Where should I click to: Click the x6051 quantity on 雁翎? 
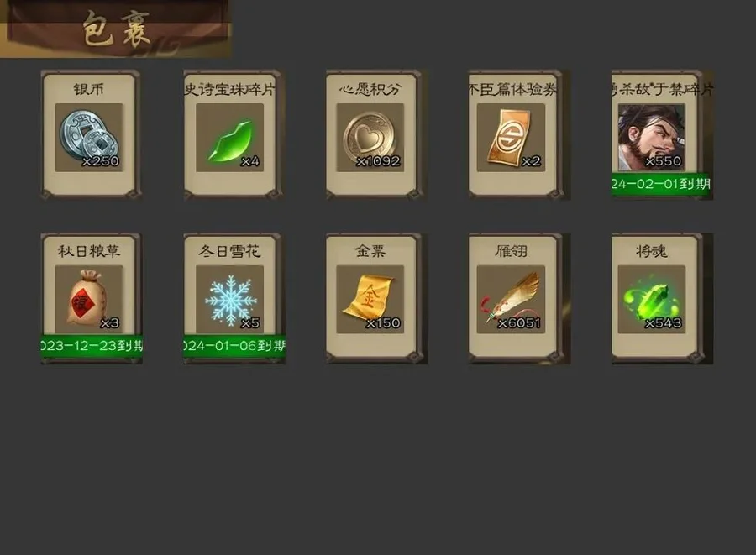[519, 322]
